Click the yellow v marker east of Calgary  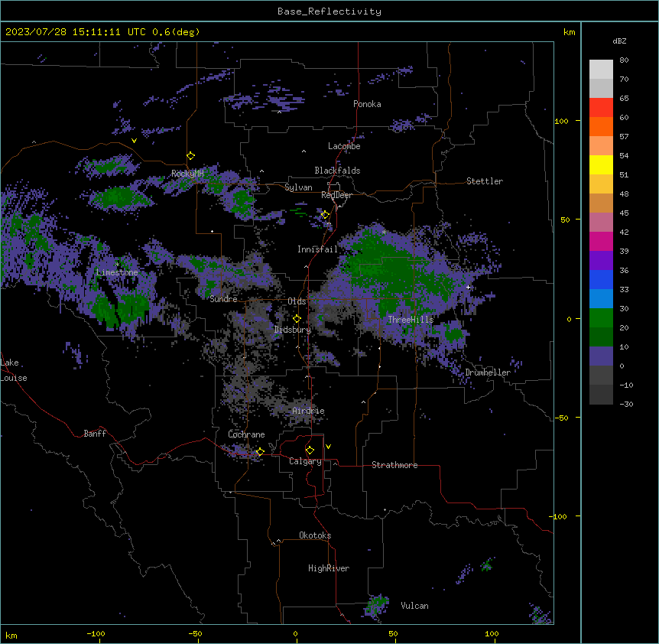328,447
